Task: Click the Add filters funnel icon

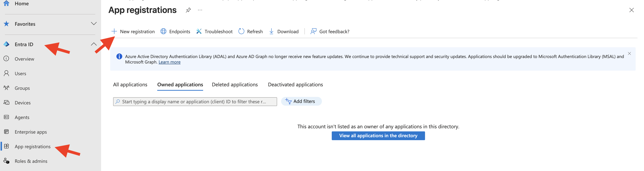Action: [289, 101]
